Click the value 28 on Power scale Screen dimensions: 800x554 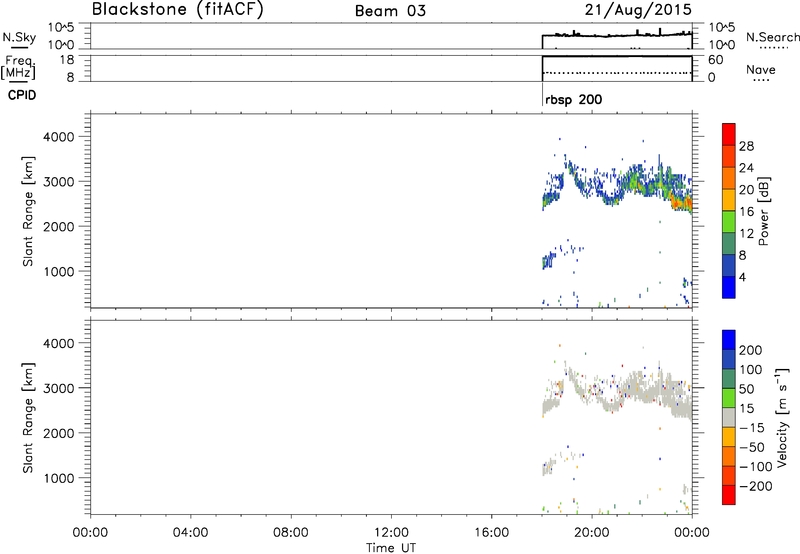click(746, 146)
